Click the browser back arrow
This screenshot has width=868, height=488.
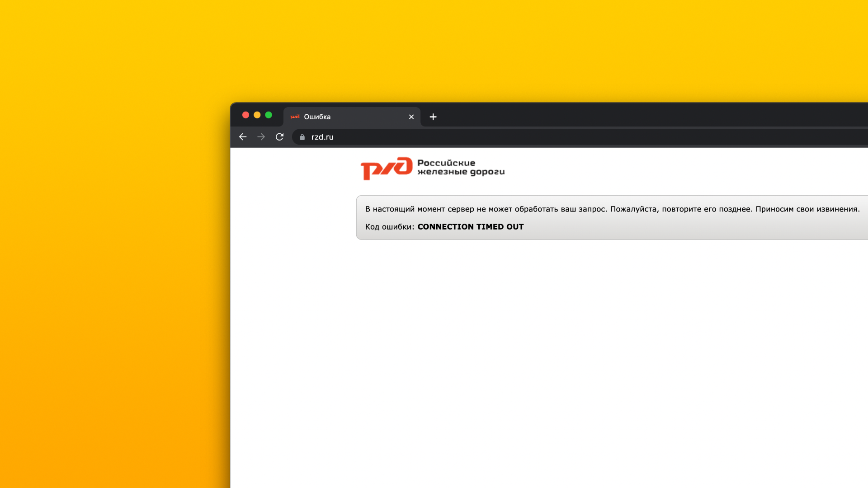click(243, 137)
